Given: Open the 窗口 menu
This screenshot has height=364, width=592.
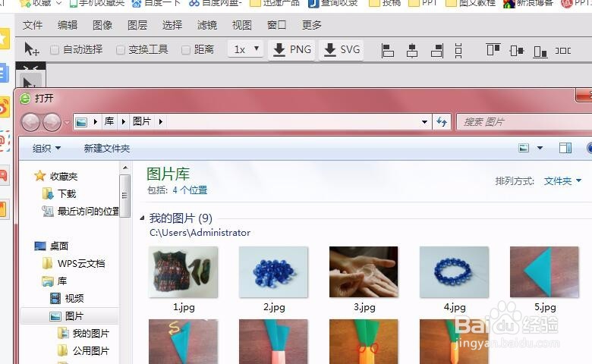Looking at the screenshot, I should [277, 25].
